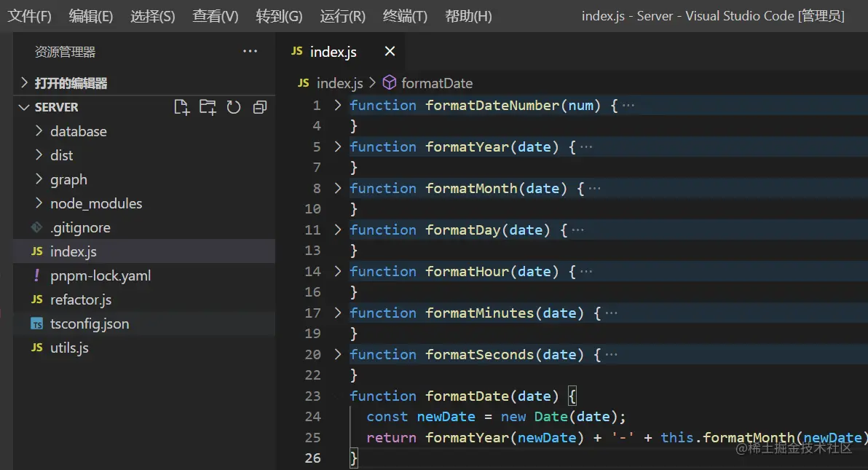Expand the database folder
The width and height of the screenshot is (868, 470).
(78, 131)
